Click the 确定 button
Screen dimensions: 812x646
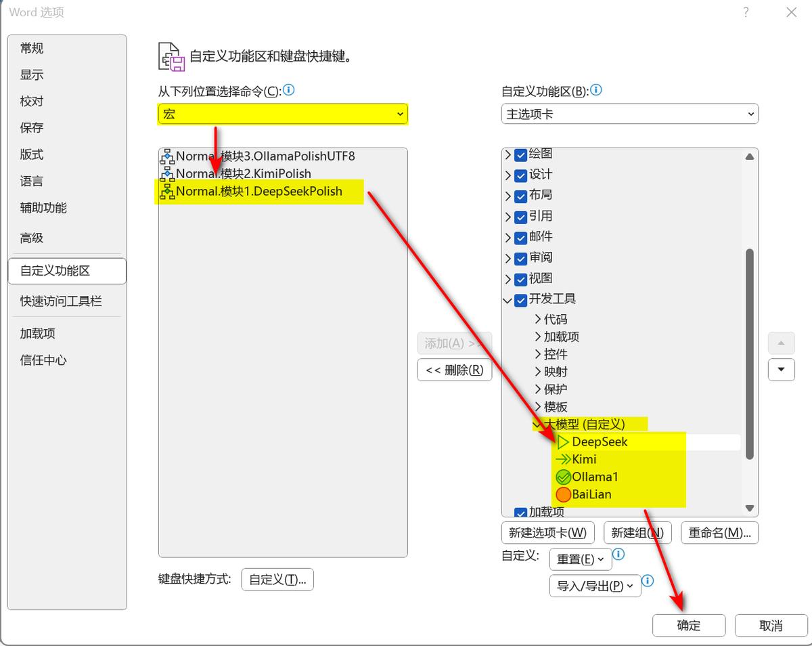pos(689,626)
